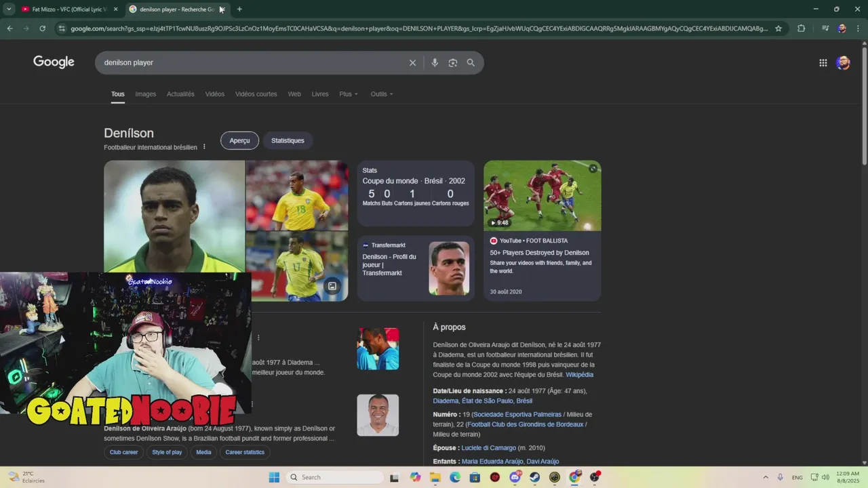Click the page vertical scrollbar

pyautogui.click(x=864, y=105)
